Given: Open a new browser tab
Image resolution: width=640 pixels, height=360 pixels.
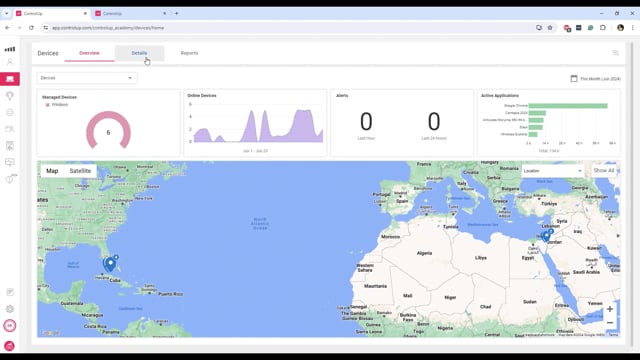Looking at the screenshot, I should tap(177, 13).
